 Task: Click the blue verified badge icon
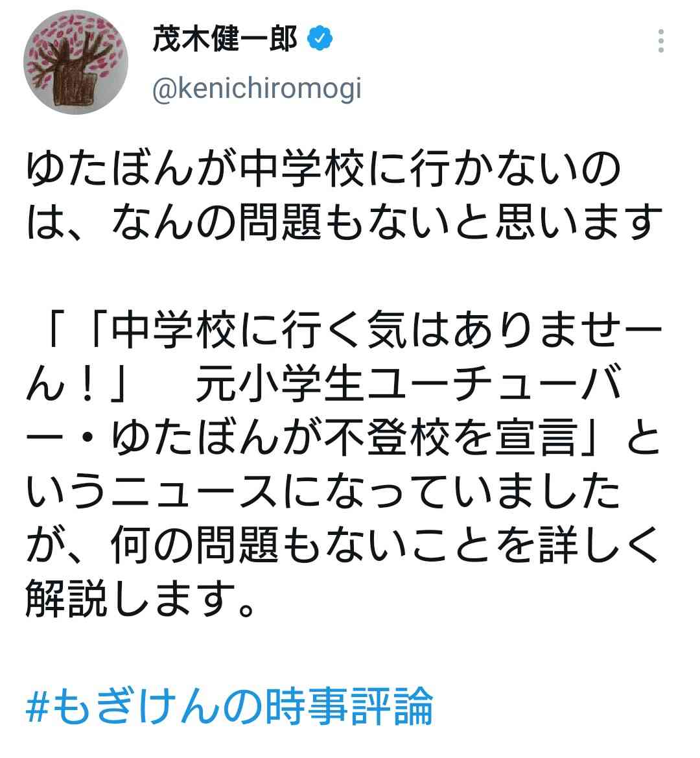coord(320,39)
